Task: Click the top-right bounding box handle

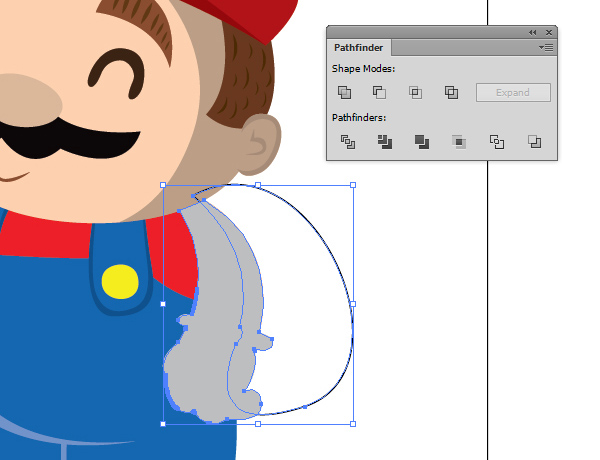Action: (x=353, y=185)
